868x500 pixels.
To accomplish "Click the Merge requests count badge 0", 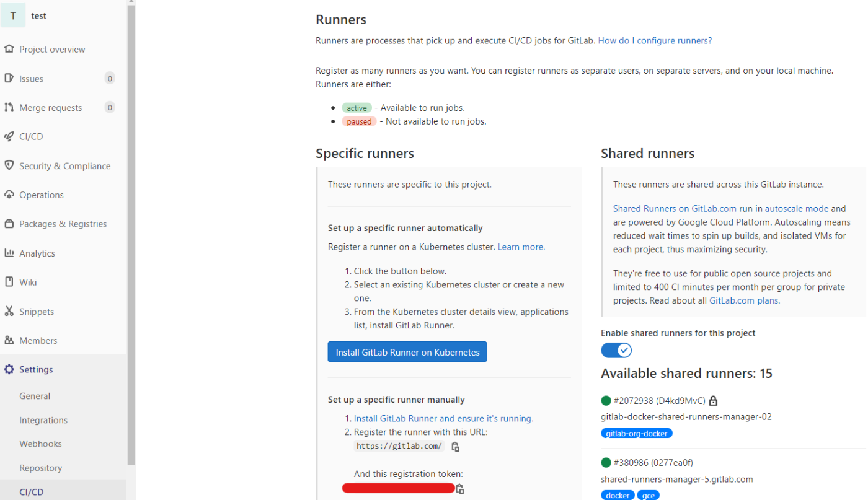I will coord(110,108).
